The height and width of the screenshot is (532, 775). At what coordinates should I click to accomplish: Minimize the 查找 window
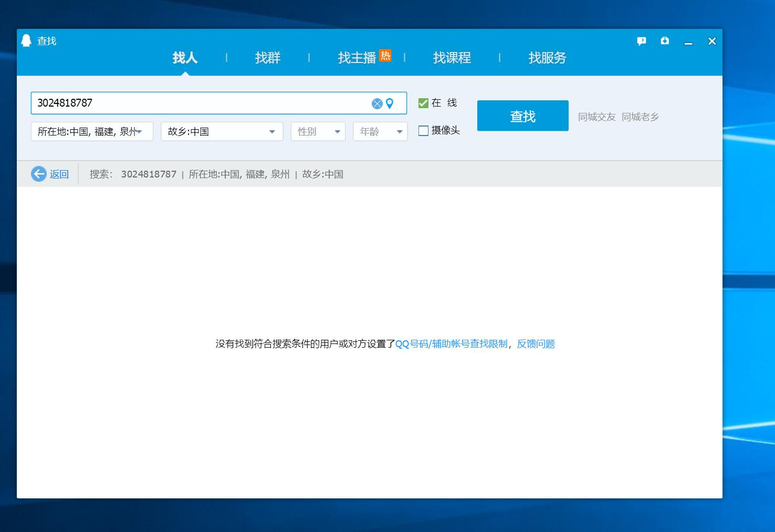[688, 41]
